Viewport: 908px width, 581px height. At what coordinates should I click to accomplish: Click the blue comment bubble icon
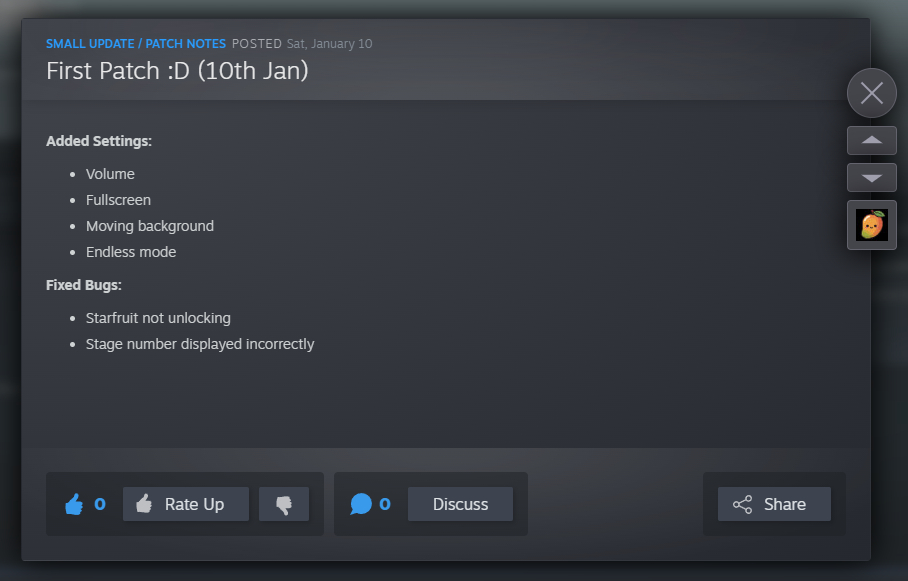tap(361, 504)
